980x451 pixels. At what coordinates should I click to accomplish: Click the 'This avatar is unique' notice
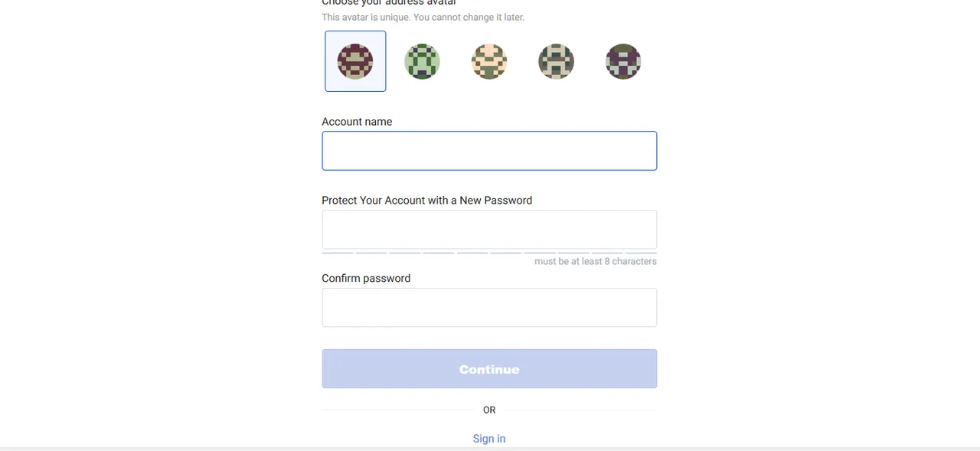coord(423,17)
